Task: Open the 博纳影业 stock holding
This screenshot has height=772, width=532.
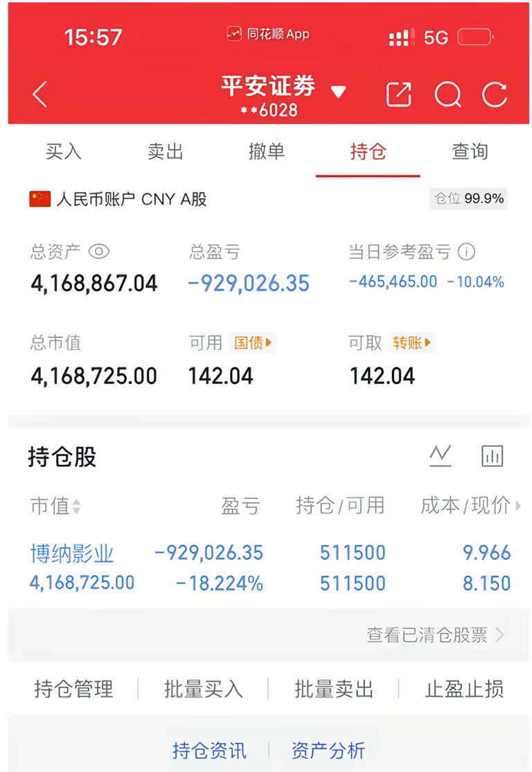Action: (x=72, y=554)
